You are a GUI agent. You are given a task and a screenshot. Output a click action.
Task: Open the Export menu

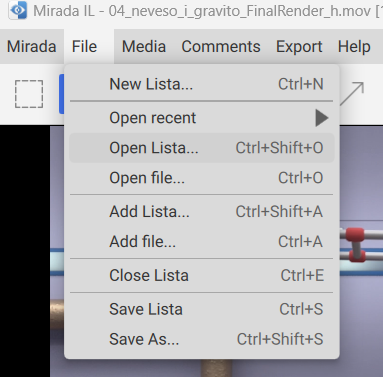click(299, 46)
